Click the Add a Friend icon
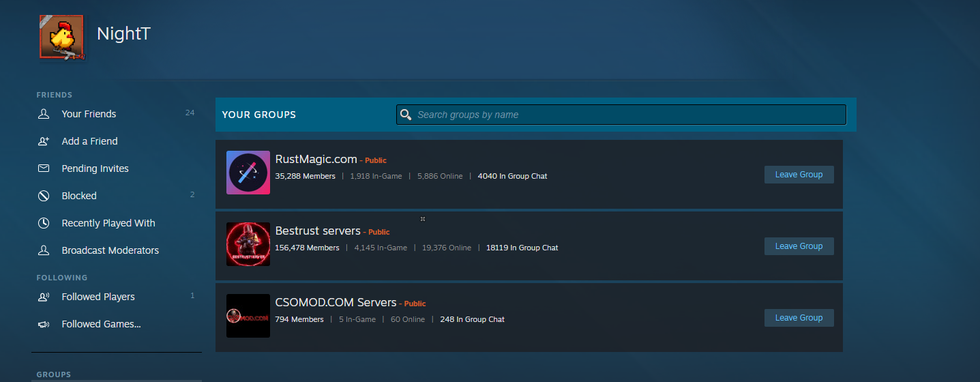The width and height of the screenshot is (980, 382). coord(44,141)
